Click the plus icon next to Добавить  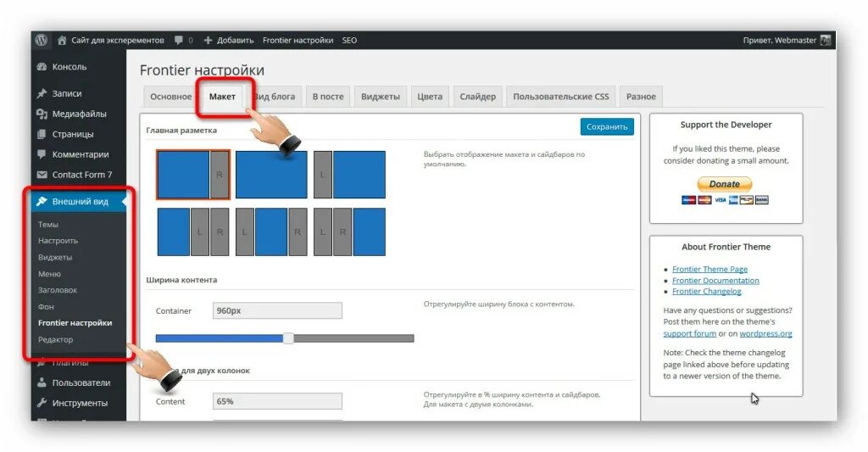[x=209, y=40]
